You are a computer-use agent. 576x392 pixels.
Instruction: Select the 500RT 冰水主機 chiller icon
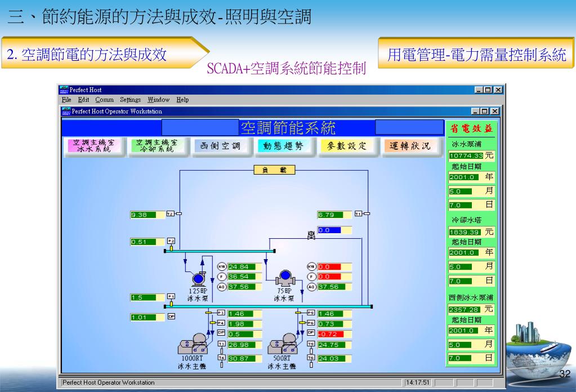(282, 344)
